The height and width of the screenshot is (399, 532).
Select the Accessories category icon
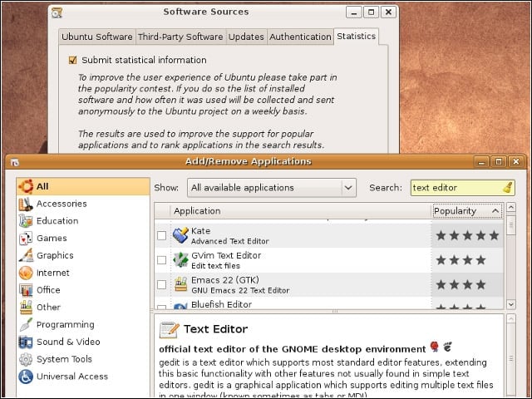pyautogui.click(x=26, y=204)
